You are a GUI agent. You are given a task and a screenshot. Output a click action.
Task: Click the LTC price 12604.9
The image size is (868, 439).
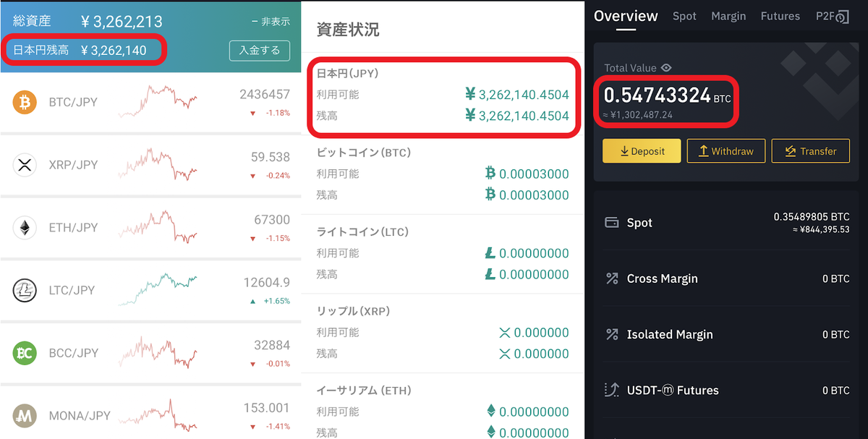pos(266,283)
